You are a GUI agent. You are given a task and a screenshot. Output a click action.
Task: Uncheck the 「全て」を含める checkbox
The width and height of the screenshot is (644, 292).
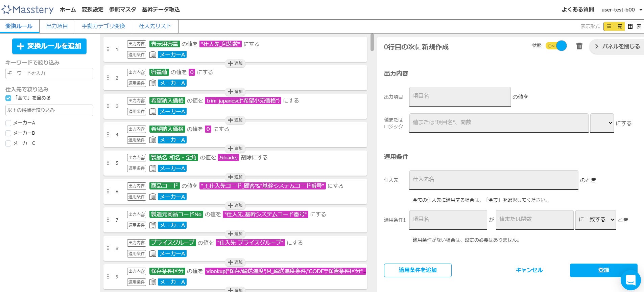click(x=8, y=98)
